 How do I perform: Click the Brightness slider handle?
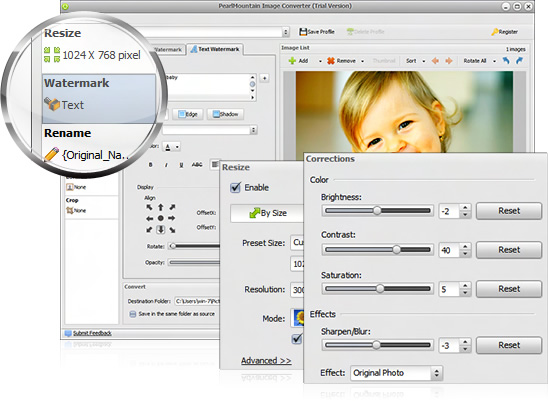(377, 210)
